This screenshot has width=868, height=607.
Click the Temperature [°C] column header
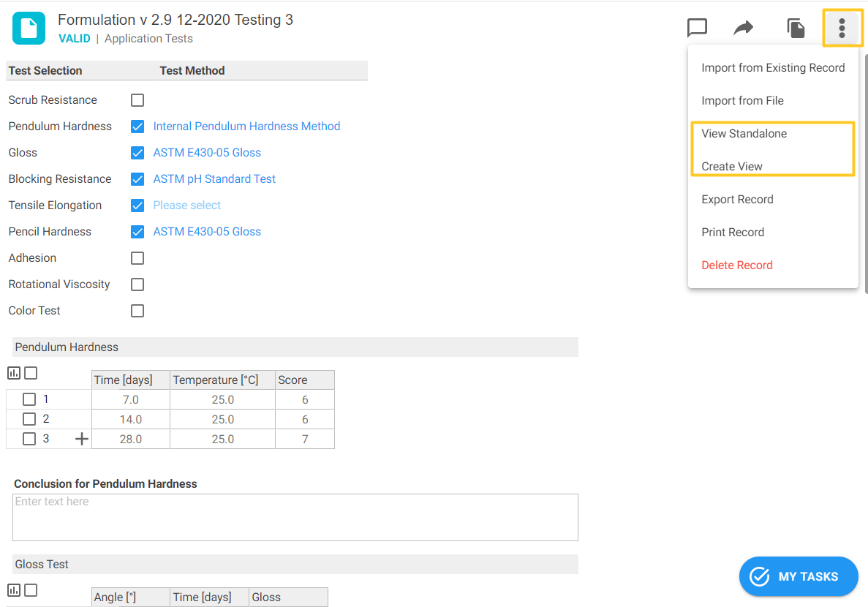pyautogui.click(x=222, y=380)
